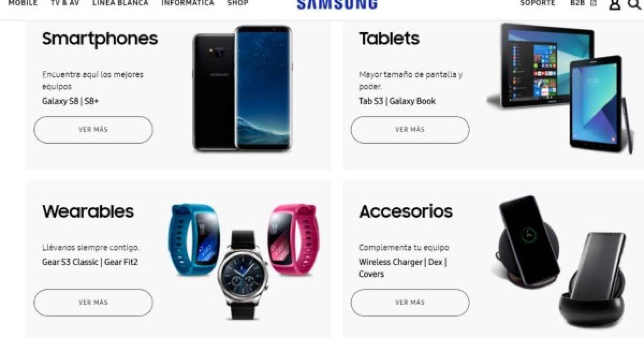Screen dimensions: 644x338
Task: Click VER MÁS under Wearables
Action: [93, 303]
